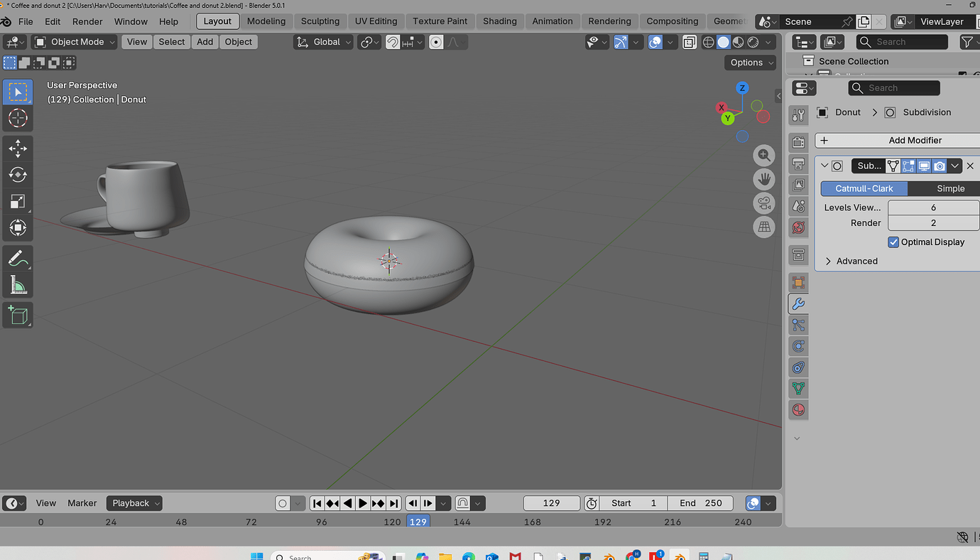Pick the Annotate pencil tool
This screenshot has height=560, width=980.
click(x=18, y=259)
